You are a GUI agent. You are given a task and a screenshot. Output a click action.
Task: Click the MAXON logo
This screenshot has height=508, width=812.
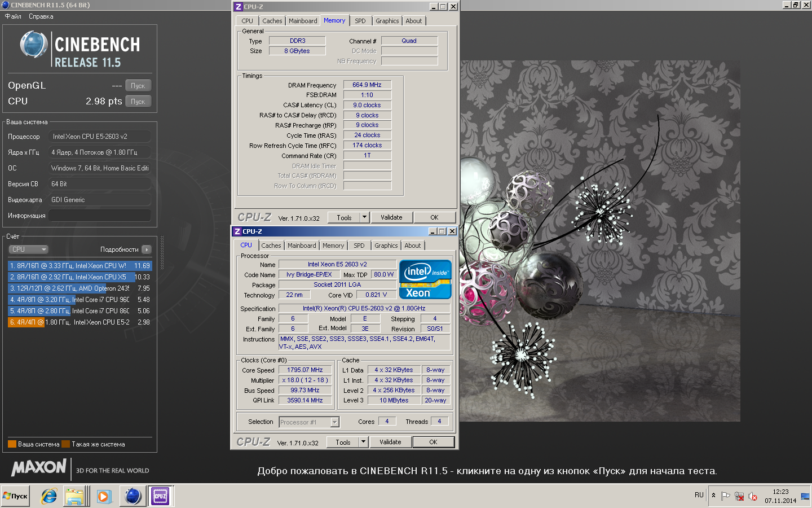pyautogui.click(x=39, y=468)
